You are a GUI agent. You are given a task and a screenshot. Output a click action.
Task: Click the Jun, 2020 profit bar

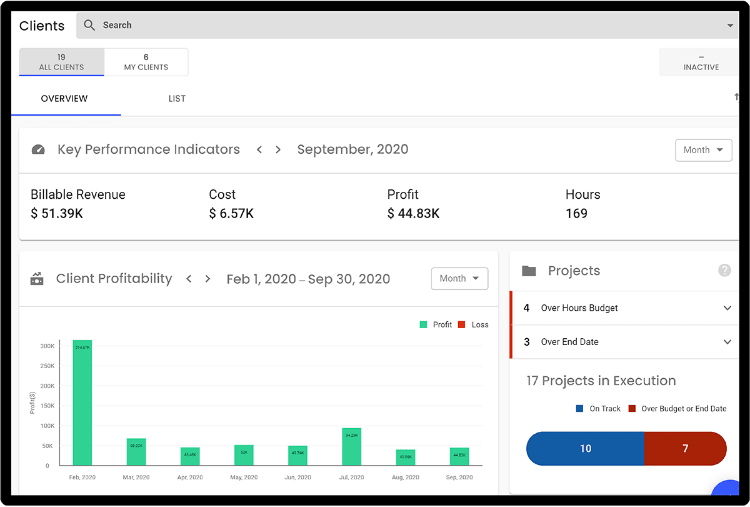pos(298,456)
